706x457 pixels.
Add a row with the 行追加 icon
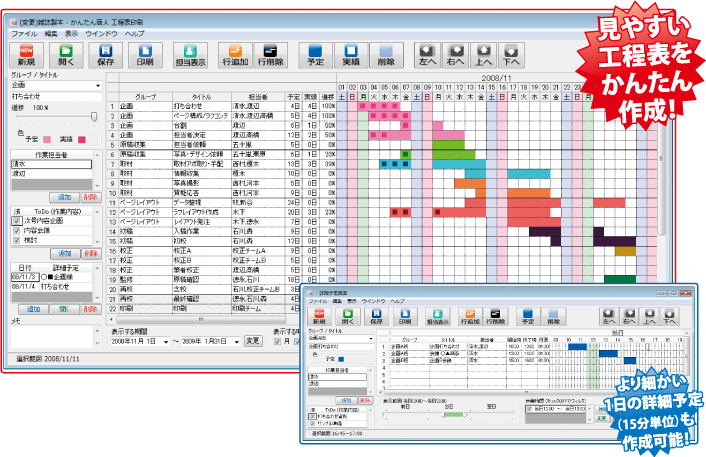point(234,53)
